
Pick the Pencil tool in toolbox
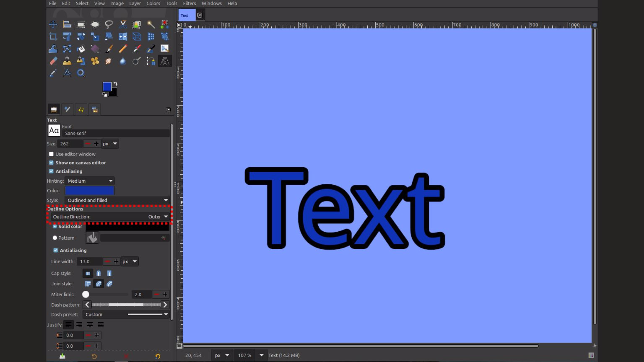(x=123, y=49)
